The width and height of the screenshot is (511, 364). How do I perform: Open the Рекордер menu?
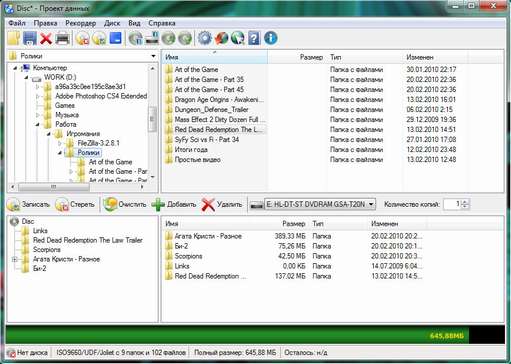coord(81,23)
